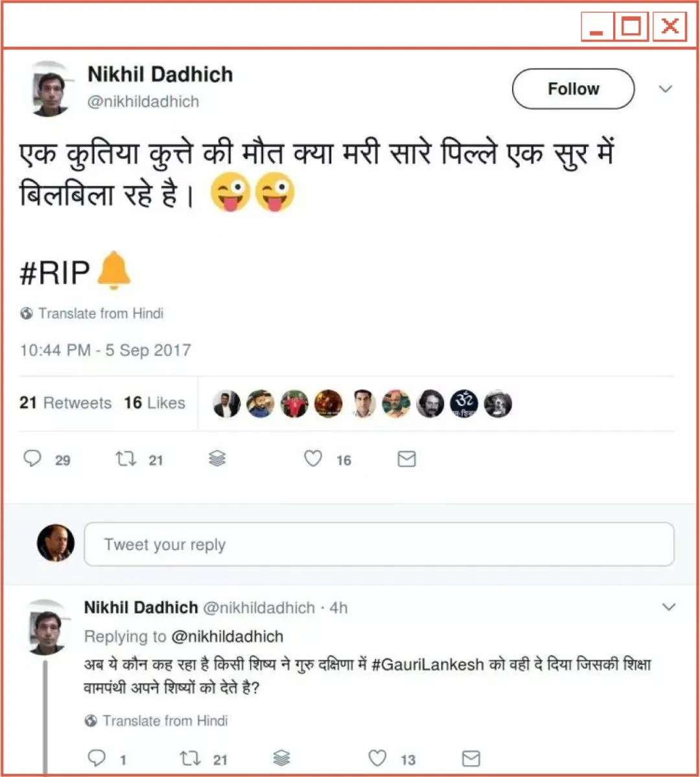Click the stacked layers icon on main tweet

(x=217, y=459)
